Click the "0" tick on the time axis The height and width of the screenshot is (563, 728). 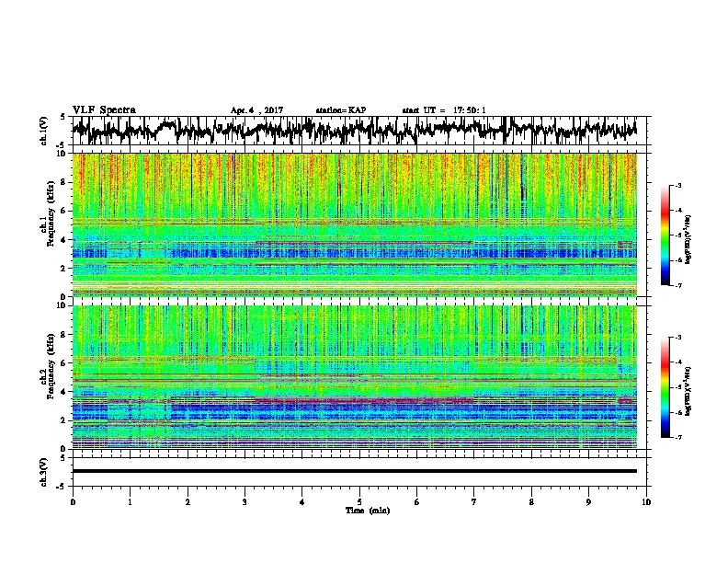point(73,502)
